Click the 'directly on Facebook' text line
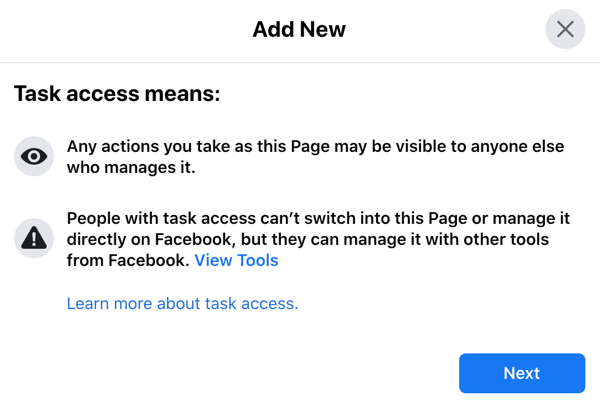 tap(308, 239)
